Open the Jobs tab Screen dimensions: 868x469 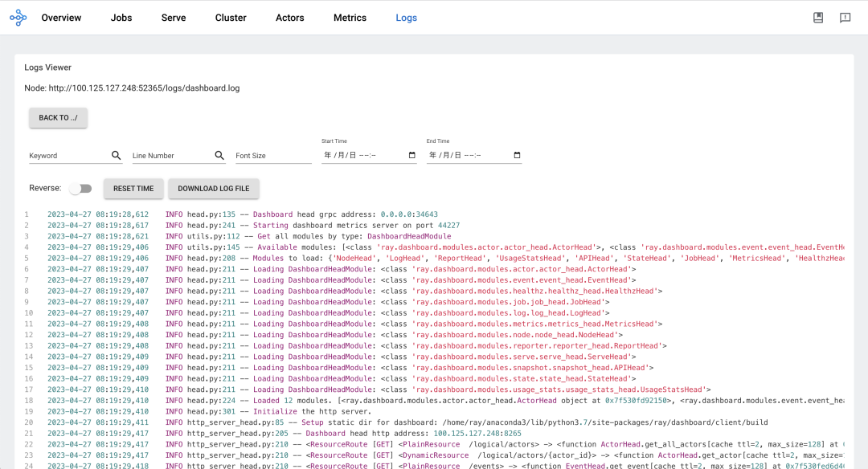pyautogui.click(x=121, y=18)
